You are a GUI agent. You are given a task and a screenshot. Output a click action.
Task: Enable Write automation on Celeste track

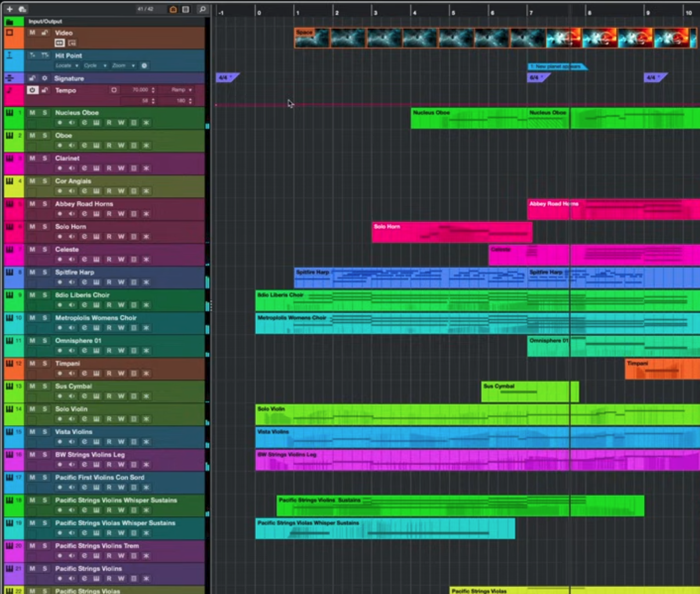pos(121,260)
